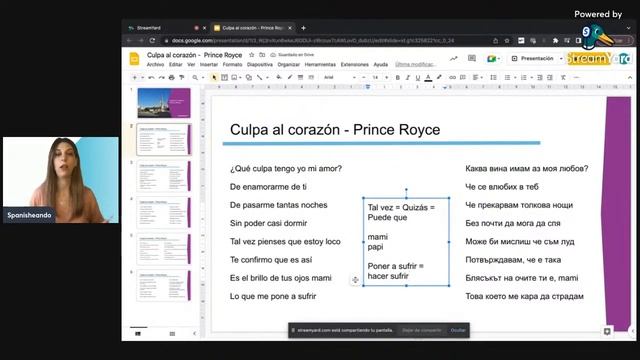This screenshot has width=640, height=360.
Task: Select the paint format tool
Action: pyautogui.click(x=182, y=78)
